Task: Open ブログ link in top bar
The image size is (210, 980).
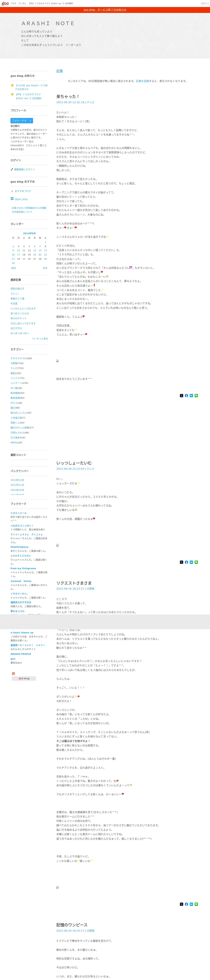Action: (x=13, y=3)
